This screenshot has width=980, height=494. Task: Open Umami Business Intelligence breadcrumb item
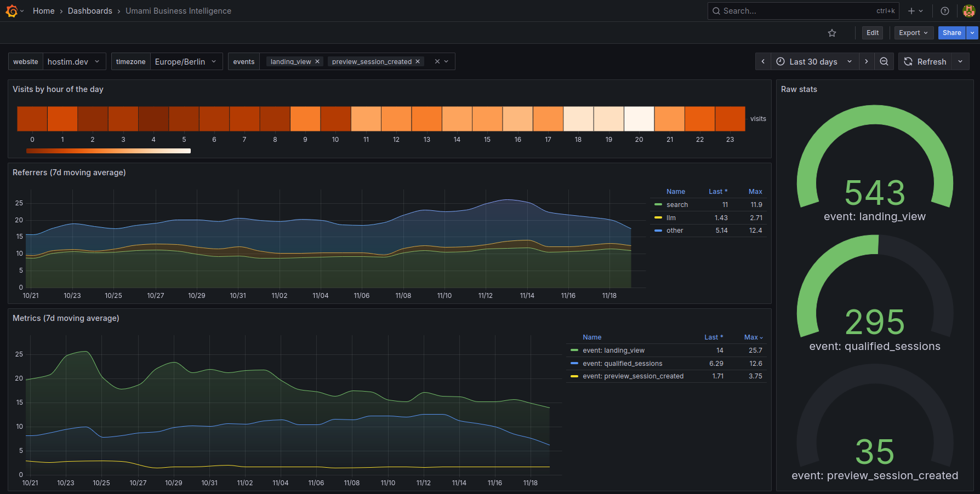[x=178, y=10]
